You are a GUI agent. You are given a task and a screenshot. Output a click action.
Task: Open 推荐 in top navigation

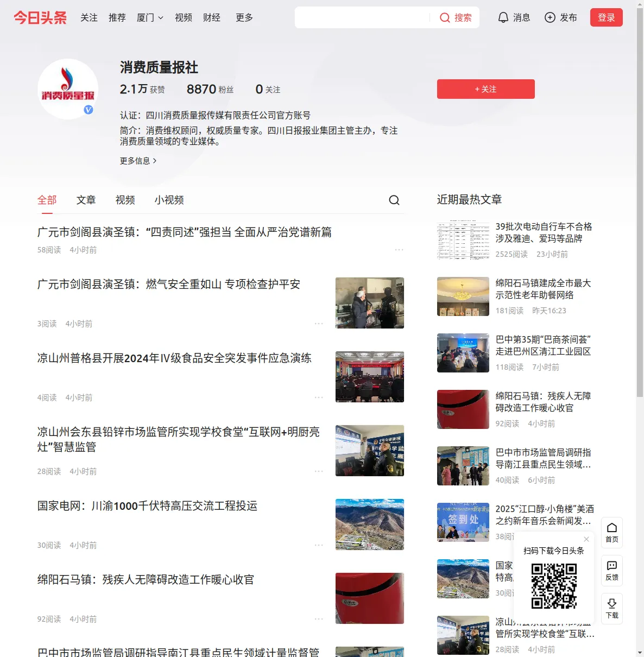coord(117,17)
